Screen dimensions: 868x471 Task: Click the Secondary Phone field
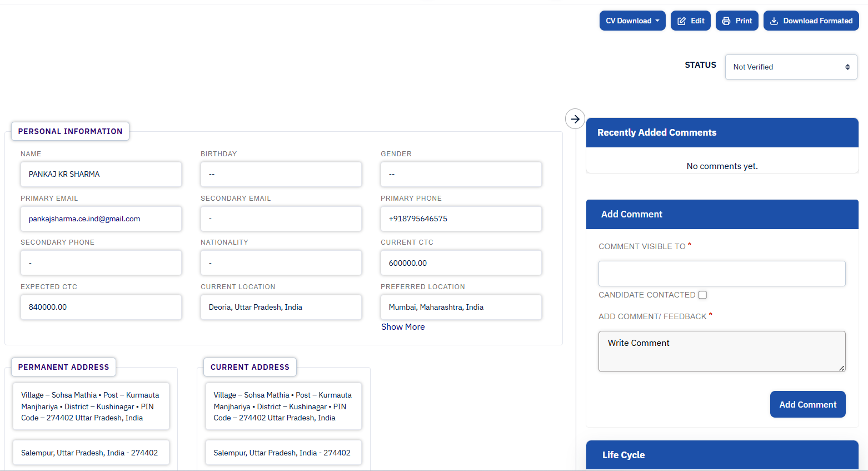pyautogui.click(x=101, y=263)
